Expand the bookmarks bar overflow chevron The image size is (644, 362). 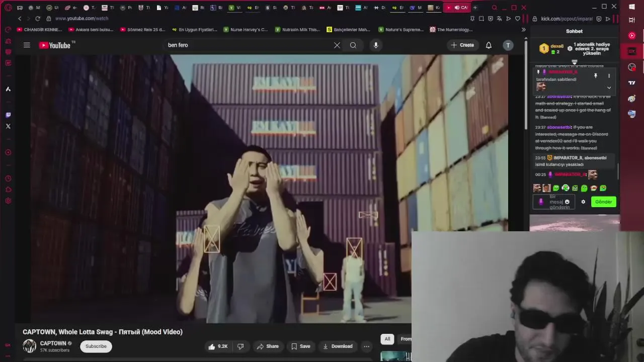click(x=523, y=30)
